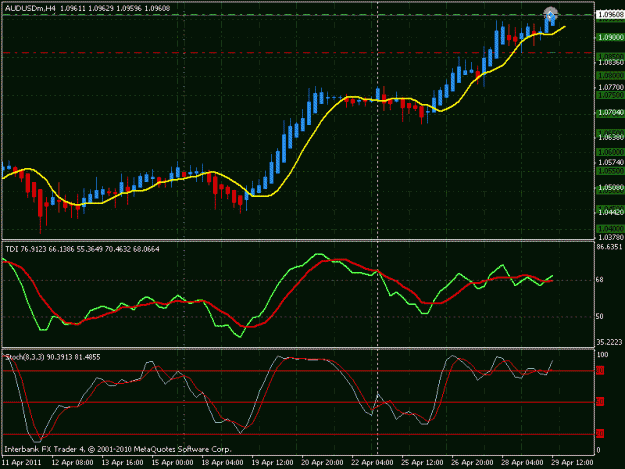Click the 1.09000 price level label

coord(610,37)
